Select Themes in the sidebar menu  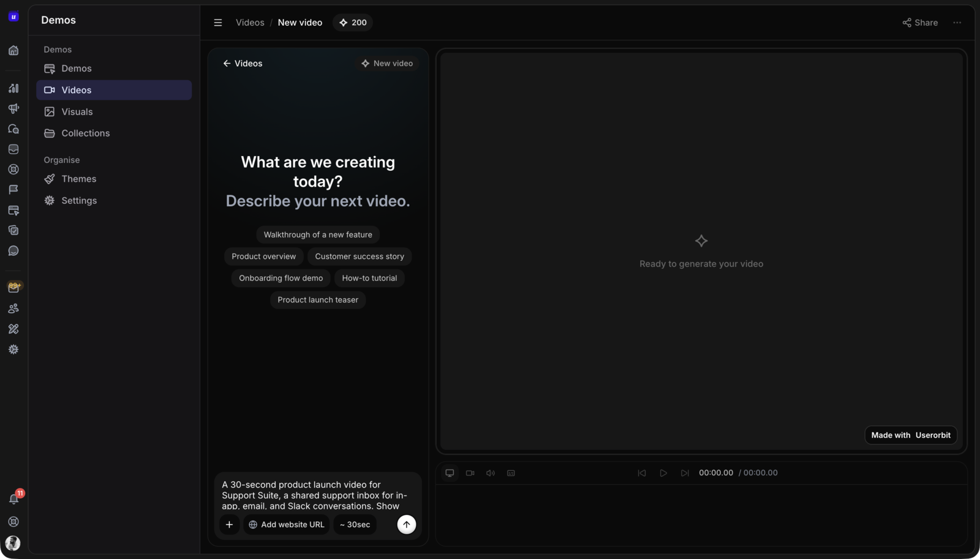coord(114,179)
